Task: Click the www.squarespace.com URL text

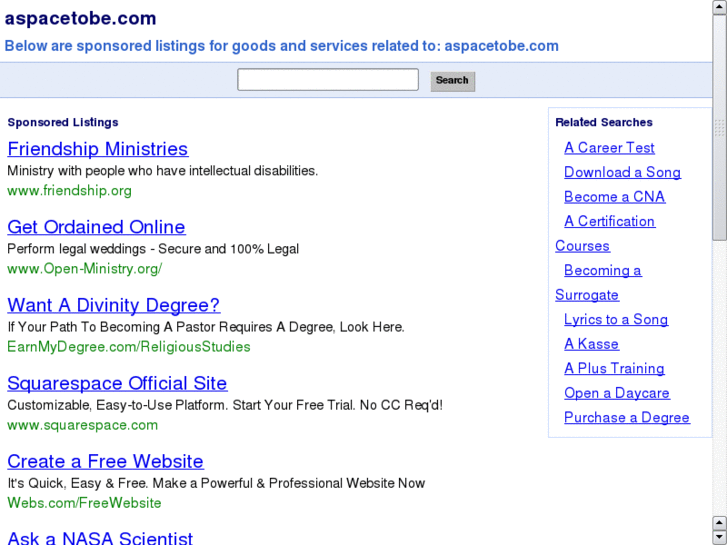Action: tap(83, 425)
